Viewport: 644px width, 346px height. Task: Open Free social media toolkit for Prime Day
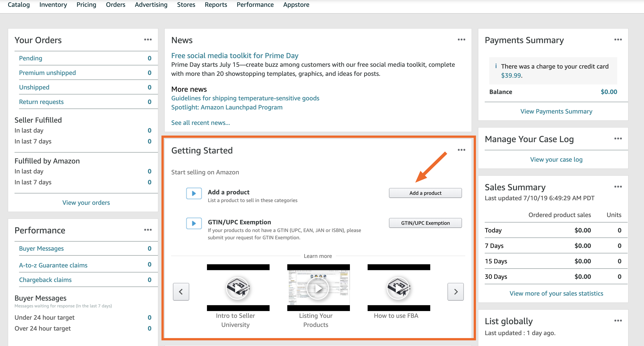coord(234,56)
